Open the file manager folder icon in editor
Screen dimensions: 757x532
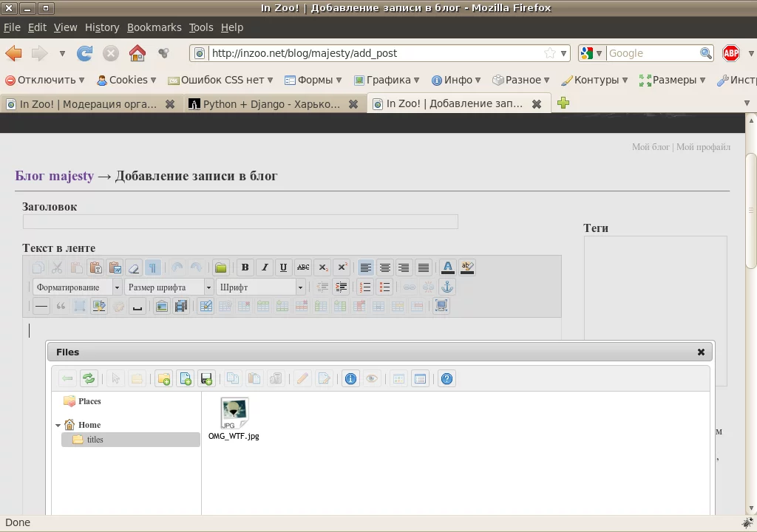[220, 267]
